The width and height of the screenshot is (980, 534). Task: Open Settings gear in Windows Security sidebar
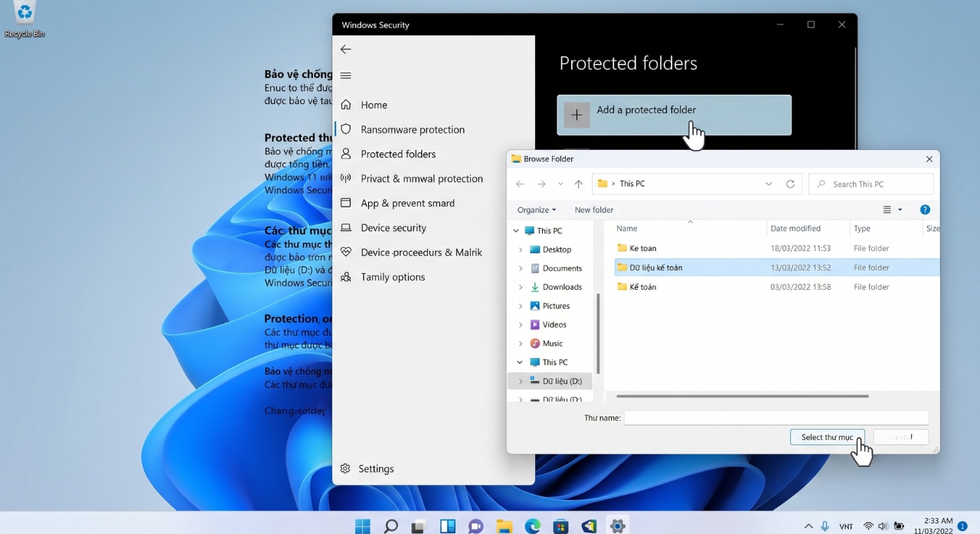[345, 468]
